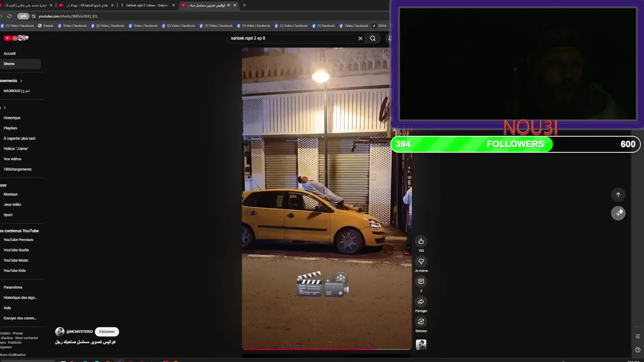Viewport: 644px width, 362px height.
Task: Close the active YouTube shorts tab
Action: point(235,5)
